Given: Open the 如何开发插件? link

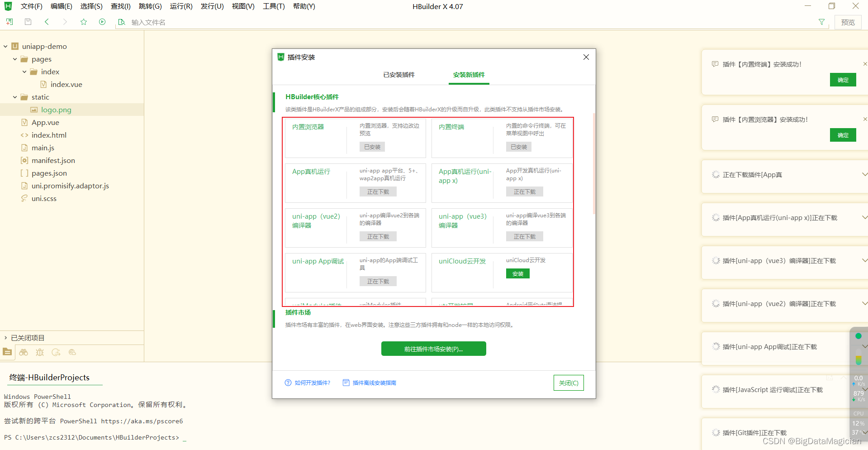Looking at the screenshot, I should click(313, 383).
